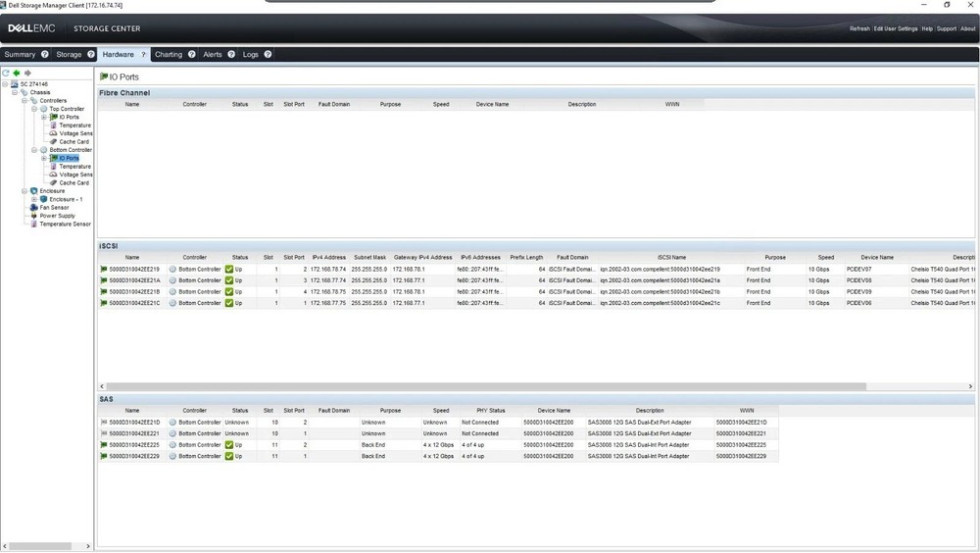Select SAS row 5000D310042EE225
Viewport: 980px width, 553px height.
[x=438, y=445]
